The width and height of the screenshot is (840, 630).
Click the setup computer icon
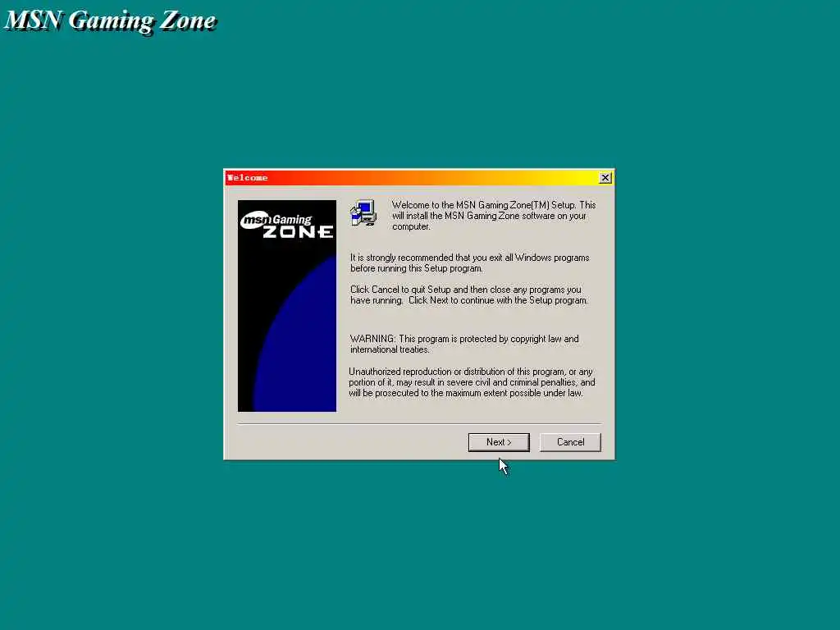coord(363,213)
